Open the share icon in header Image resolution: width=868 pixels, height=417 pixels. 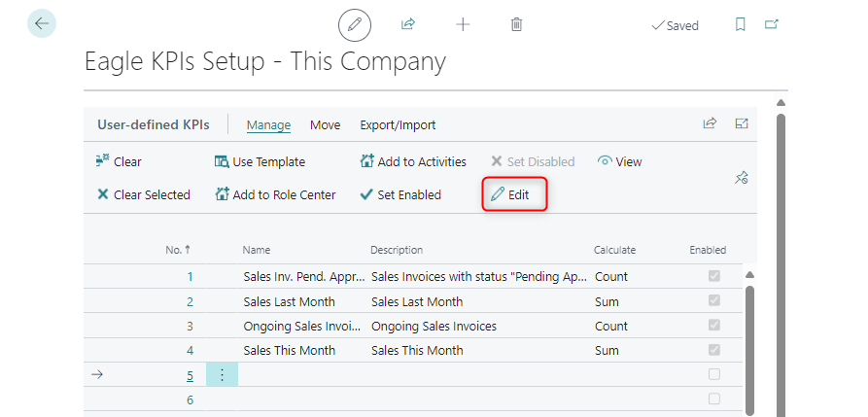pyautogui.click(x=408, y=24)
